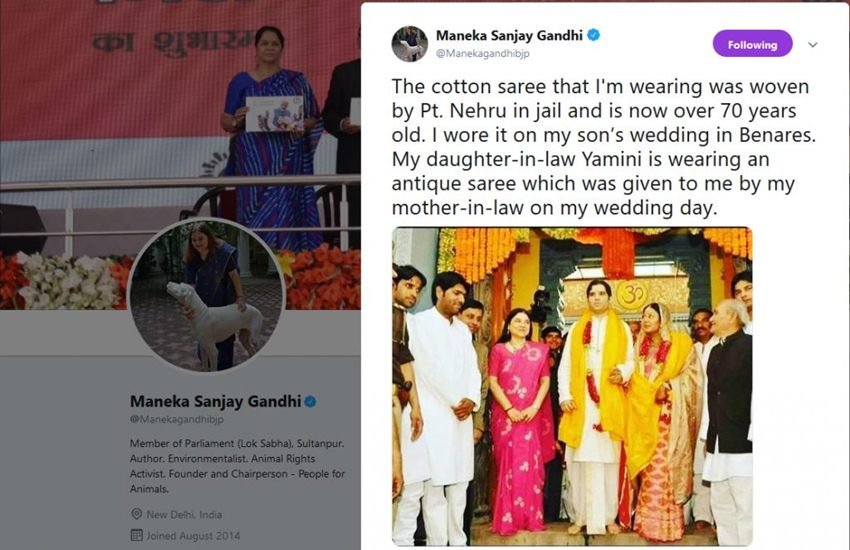Open the tweet author's small avatar
The height and width of the screenshot is (550, 850).
pyautogui.click(x=410, y=44)
